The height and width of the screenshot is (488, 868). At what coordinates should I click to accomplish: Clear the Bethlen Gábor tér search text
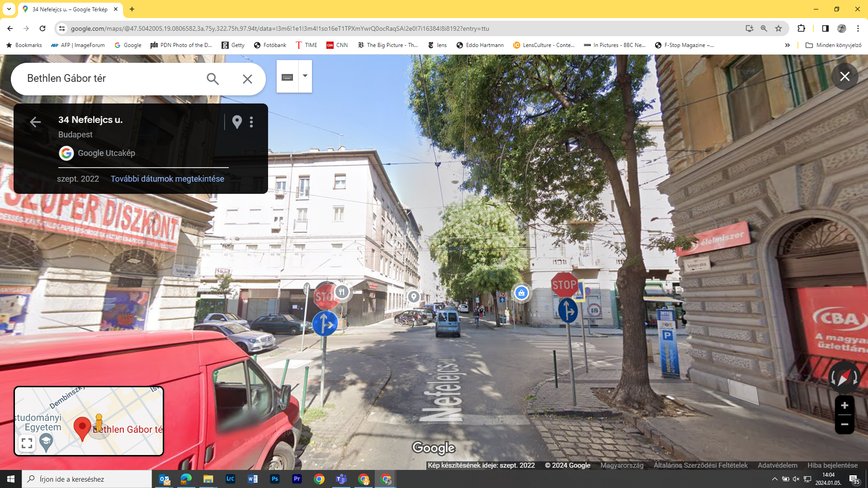coord(247,79)
